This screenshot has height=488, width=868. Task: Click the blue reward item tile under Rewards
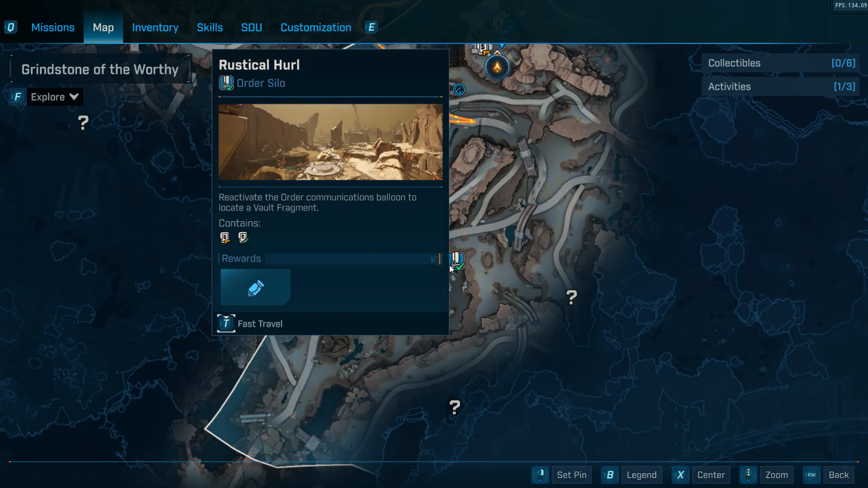255,287
